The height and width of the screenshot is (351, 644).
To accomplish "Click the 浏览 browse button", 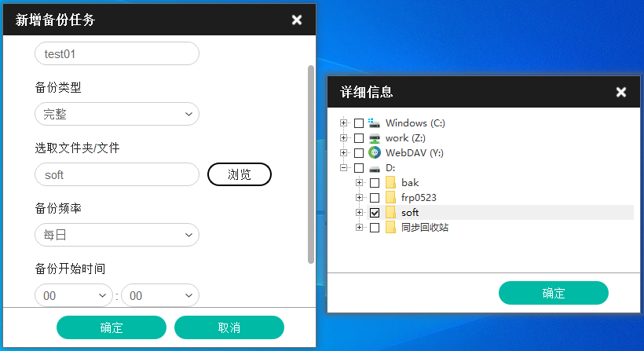I will pyautogui.click(x=240, y=174).
